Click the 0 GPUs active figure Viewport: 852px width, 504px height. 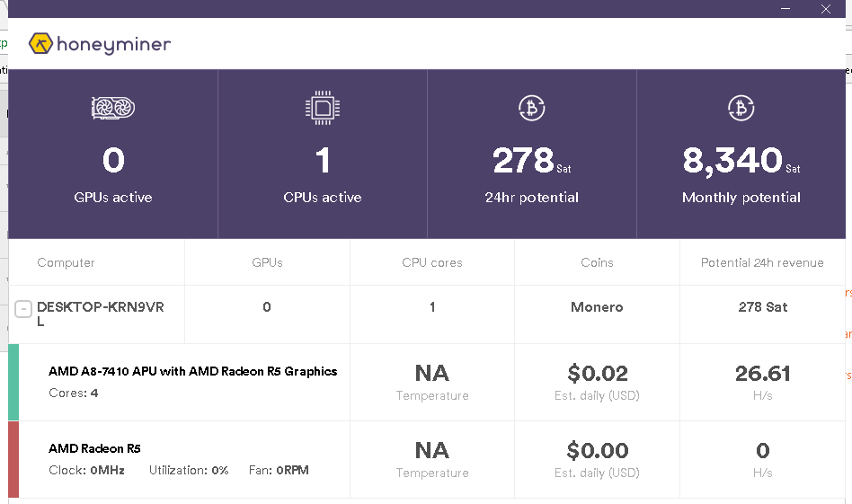[x=113, y=161]
